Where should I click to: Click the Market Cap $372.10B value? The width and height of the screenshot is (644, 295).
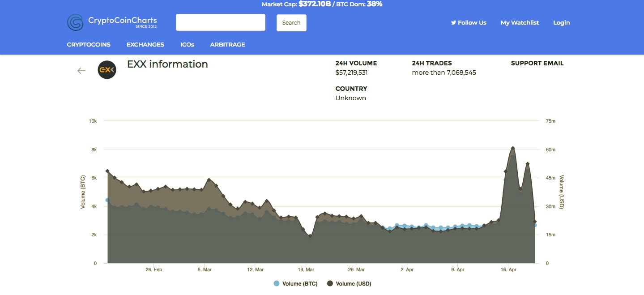coord(315,4)
